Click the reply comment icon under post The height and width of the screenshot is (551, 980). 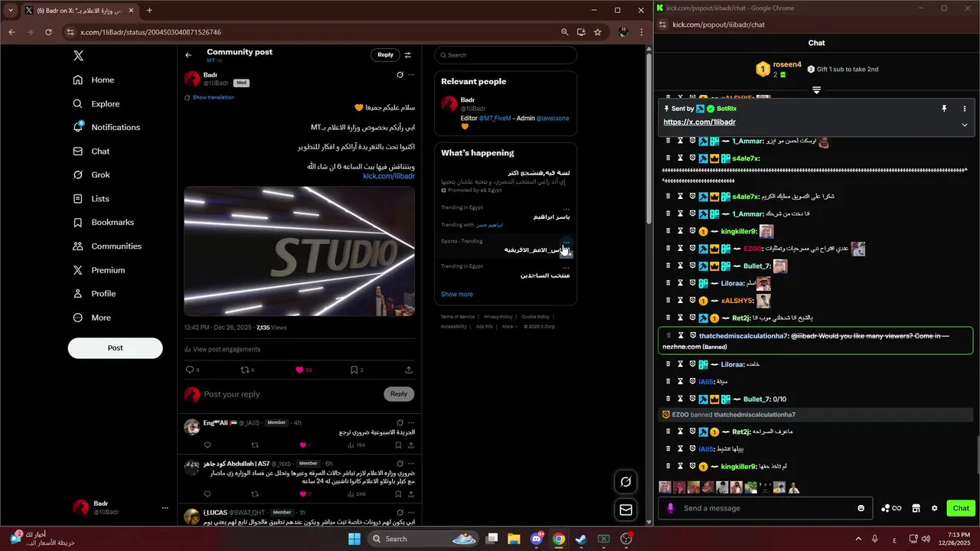(x=190, y=370)
